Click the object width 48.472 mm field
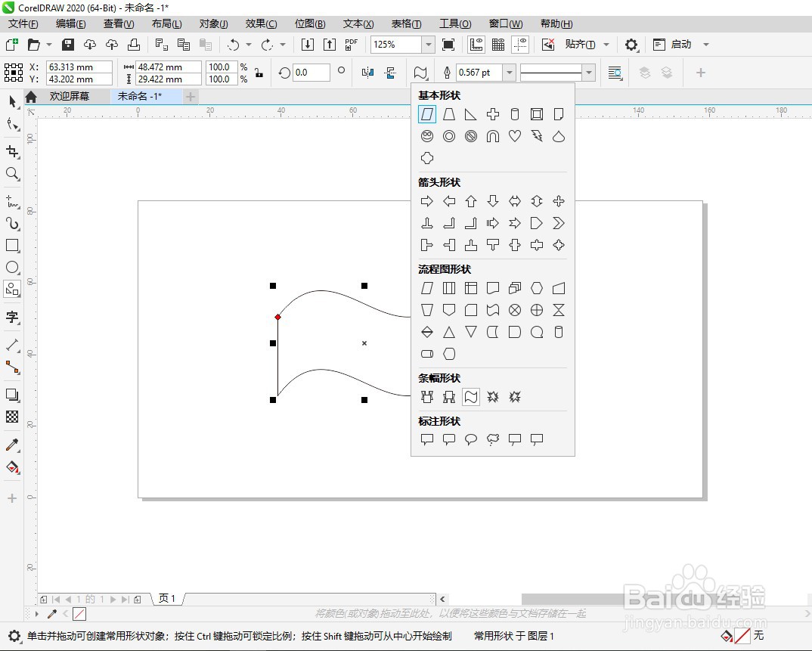This screenshot has height=651, width=812. 169,67
